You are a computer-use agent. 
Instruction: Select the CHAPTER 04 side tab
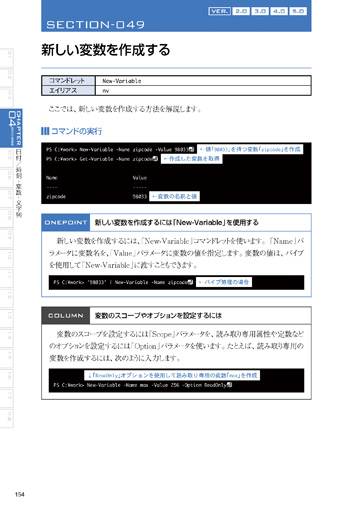[x=11, y=128]
